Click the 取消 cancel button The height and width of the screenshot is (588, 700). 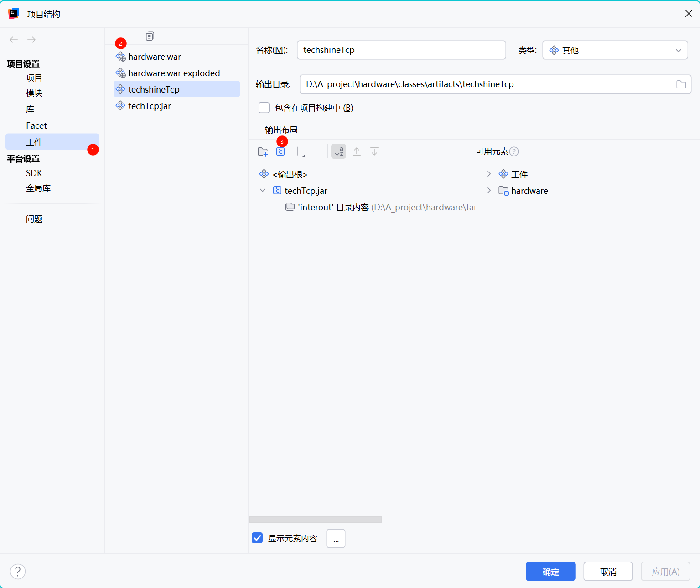pos(608,572)
